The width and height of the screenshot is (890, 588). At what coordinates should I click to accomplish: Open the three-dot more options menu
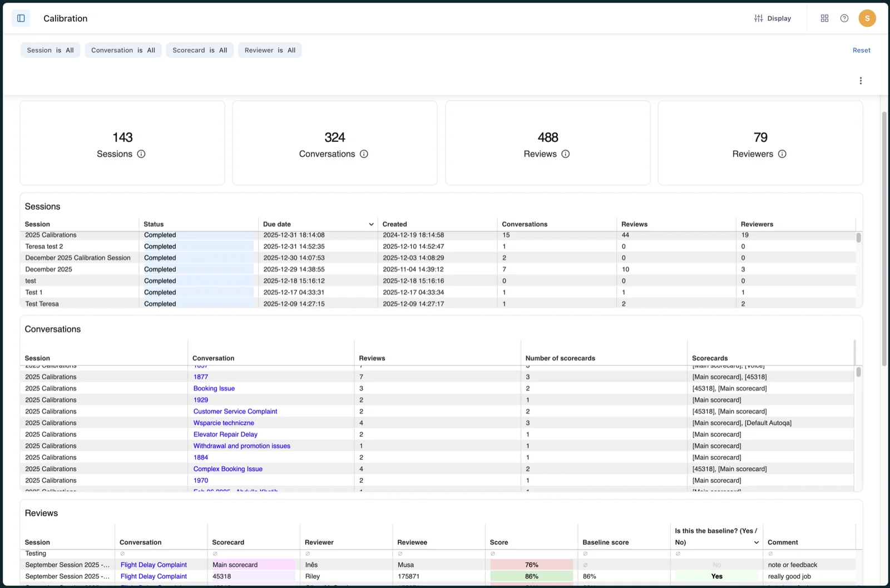[861, 81]
